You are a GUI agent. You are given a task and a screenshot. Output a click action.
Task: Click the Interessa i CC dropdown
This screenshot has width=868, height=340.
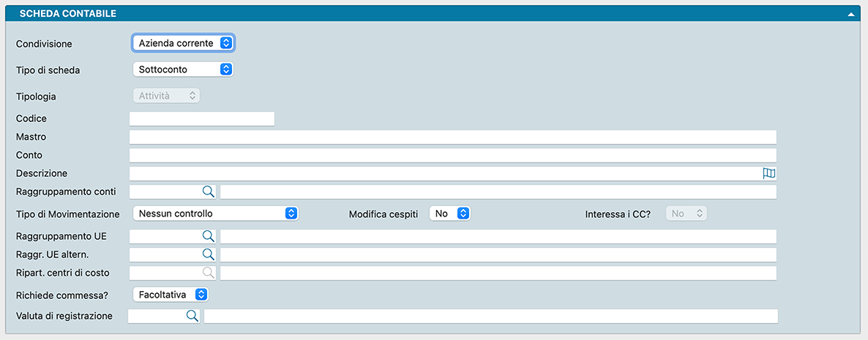pos(686,214)
